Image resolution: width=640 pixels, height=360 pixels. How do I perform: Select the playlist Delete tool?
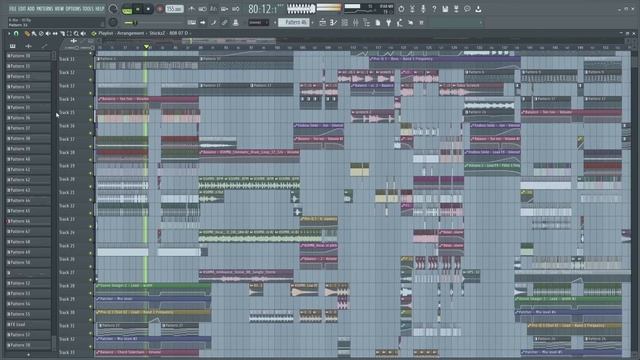point(41,33)
